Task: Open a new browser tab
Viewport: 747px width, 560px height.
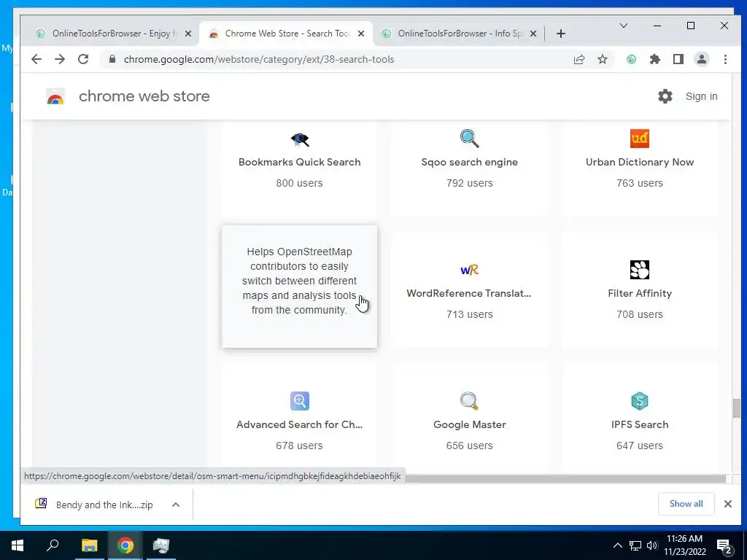Action: click(x=561, y=34)
